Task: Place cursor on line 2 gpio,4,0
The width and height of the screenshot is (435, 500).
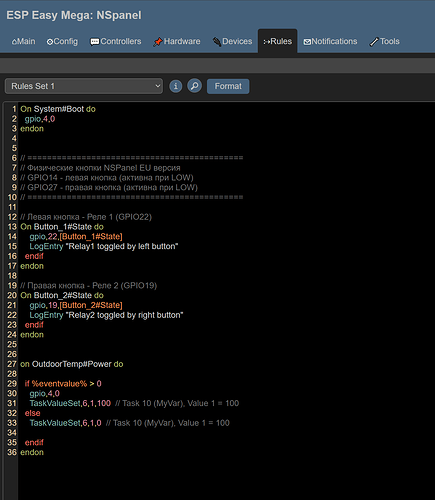Action: pyautogui.click(x=40, y=119)
